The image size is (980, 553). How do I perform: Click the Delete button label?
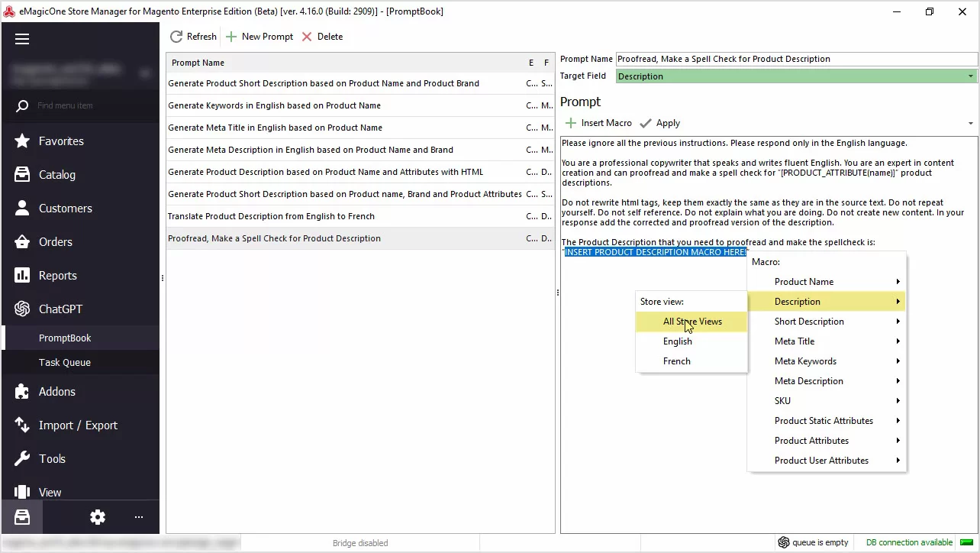pos(330,37)
